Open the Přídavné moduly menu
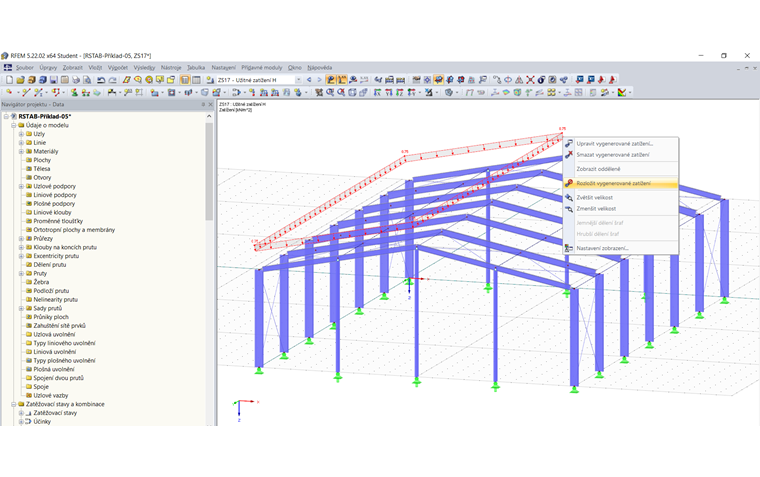This screenshot has height=477, width=760. click(262, 68)
